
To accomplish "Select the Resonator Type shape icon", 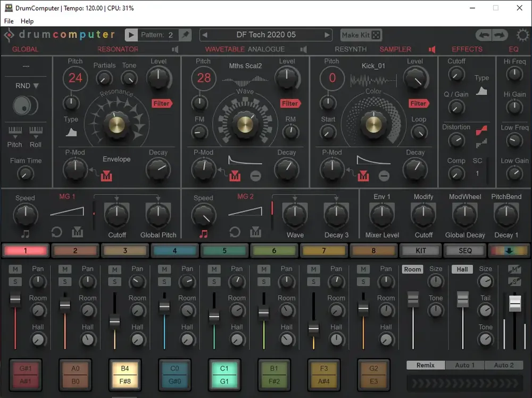I will click(x=71, y=132).
